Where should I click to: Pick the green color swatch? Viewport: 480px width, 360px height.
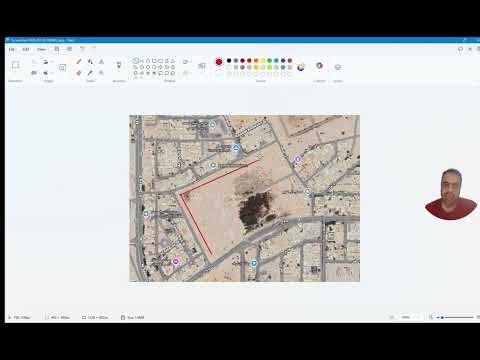pos(269,61)
